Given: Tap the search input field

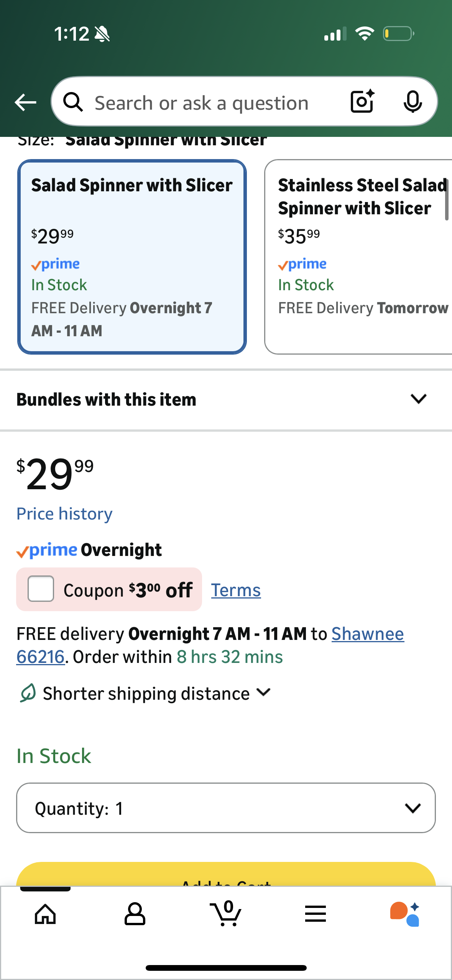Looking at the screenshot, I should point(215,103).
